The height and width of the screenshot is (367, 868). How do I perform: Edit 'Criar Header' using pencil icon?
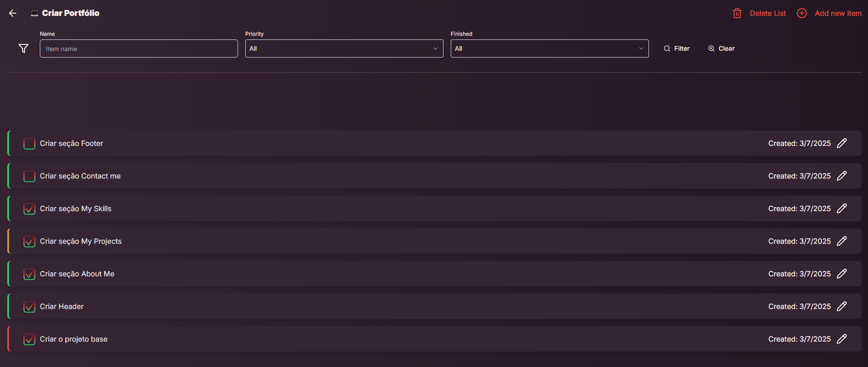click(842, 306)
